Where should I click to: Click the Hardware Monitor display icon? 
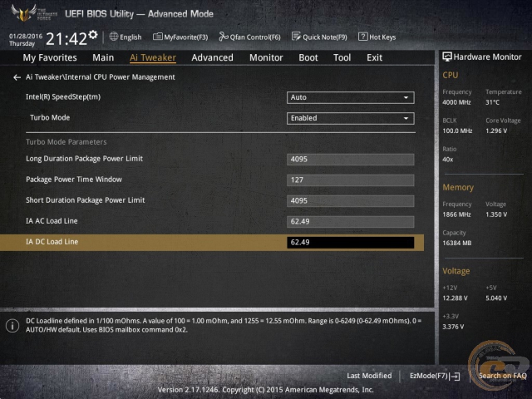click(447, 57)
